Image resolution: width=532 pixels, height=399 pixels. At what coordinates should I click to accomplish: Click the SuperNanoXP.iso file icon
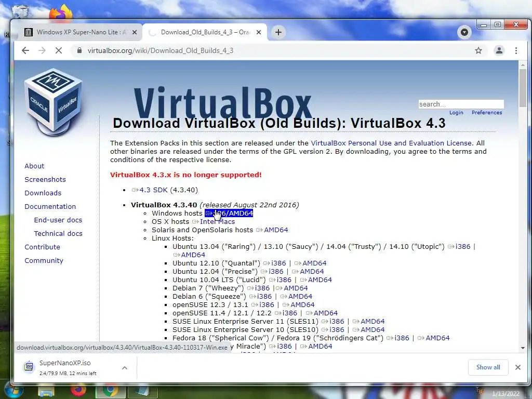coord(29,367)
